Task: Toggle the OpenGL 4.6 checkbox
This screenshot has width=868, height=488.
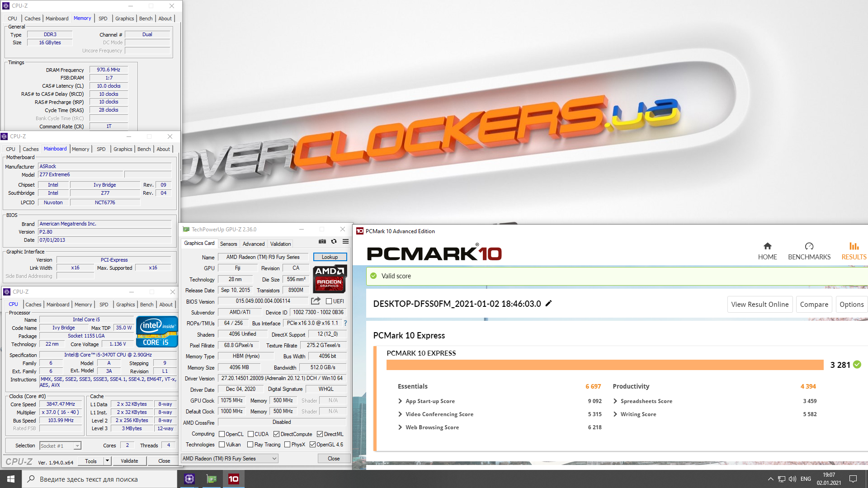Action: coord(312,445)
